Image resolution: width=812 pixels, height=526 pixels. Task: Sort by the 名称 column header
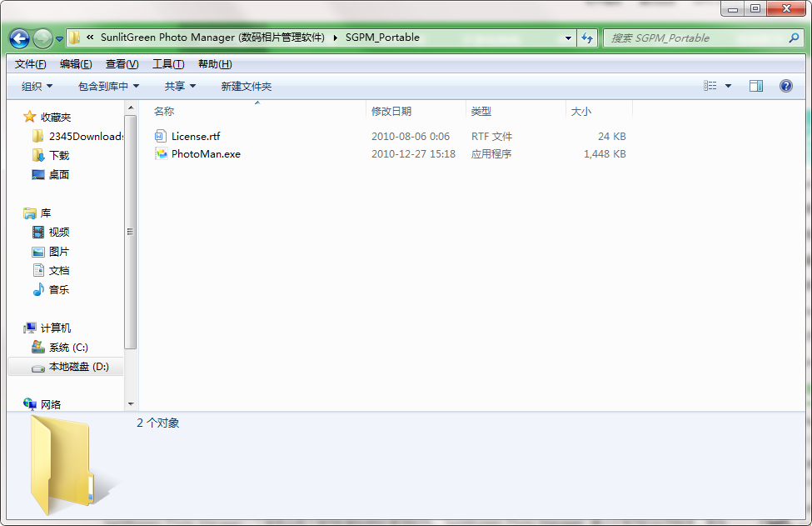(x=163, y=112)
